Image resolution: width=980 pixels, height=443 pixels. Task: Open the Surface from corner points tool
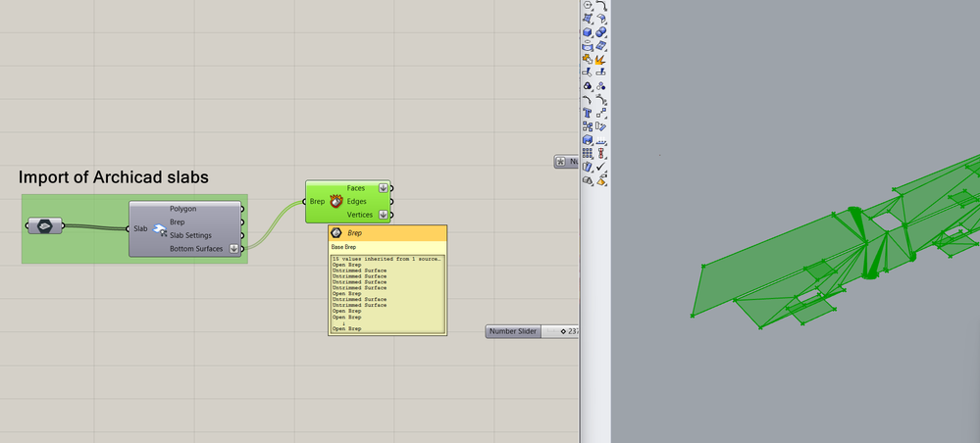point(587,18)
